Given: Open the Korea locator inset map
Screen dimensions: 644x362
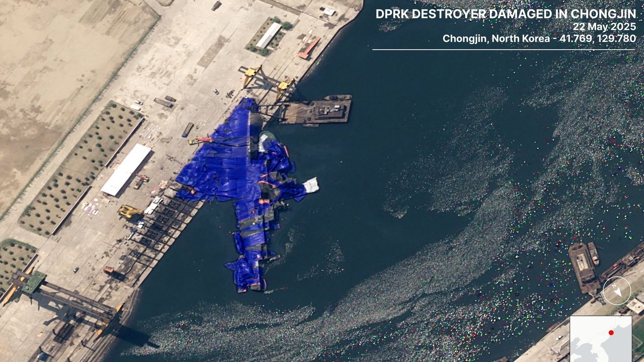Looking at the screenshot, I should pos(600,339).
